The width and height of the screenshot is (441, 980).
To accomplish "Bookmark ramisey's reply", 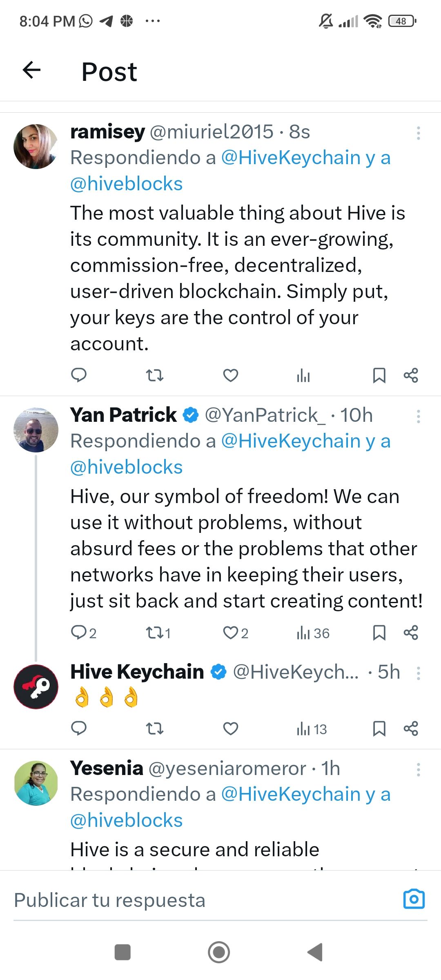I will tap(379, 375).
